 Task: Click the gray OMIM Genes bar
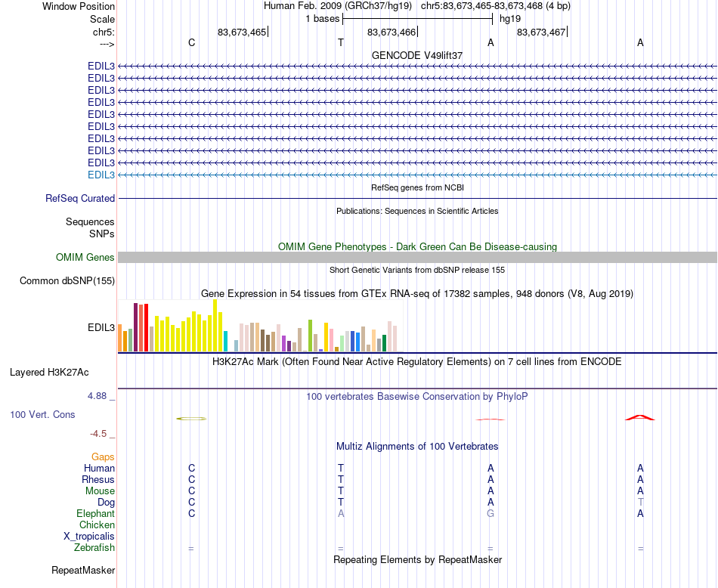(x=417, y=257)
